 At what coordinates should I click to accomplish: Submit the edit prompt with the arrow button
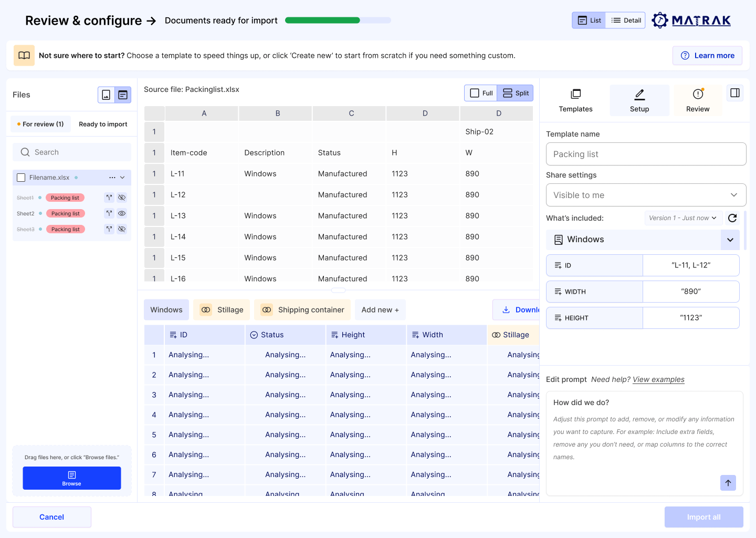pyautogui.click(x=728, y=483)
